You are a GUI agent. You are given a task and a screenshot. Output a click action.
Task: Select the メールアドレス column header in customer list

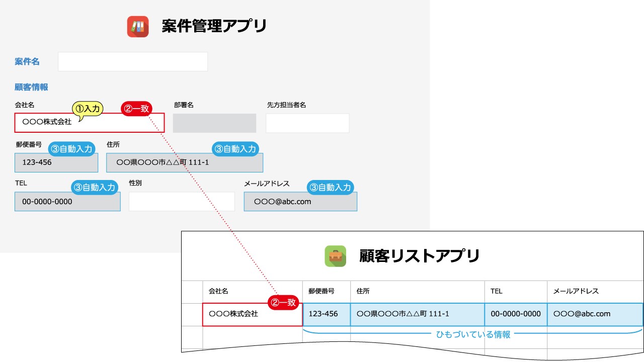coord(595,292)
